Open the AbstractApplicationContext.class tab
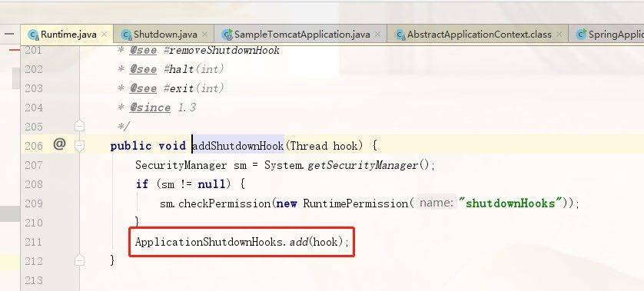 479,35
